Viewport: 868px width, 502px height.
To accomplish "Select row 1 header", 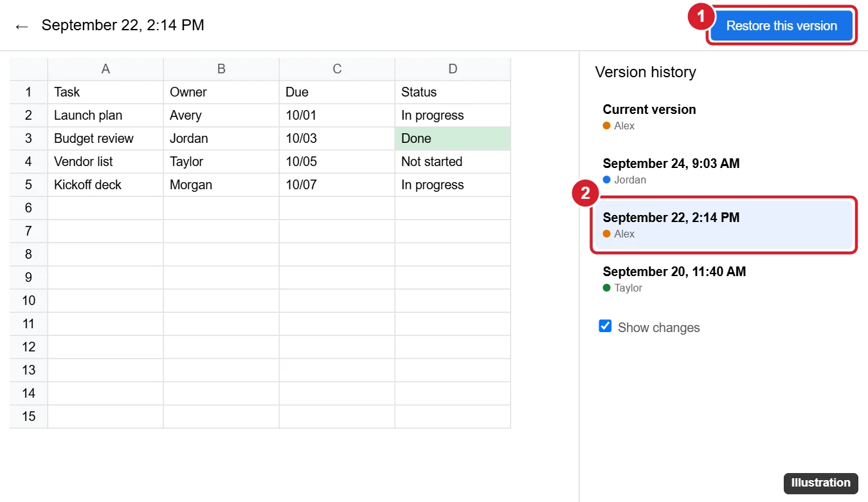I will pyautogui.click(x=28, y=92).
